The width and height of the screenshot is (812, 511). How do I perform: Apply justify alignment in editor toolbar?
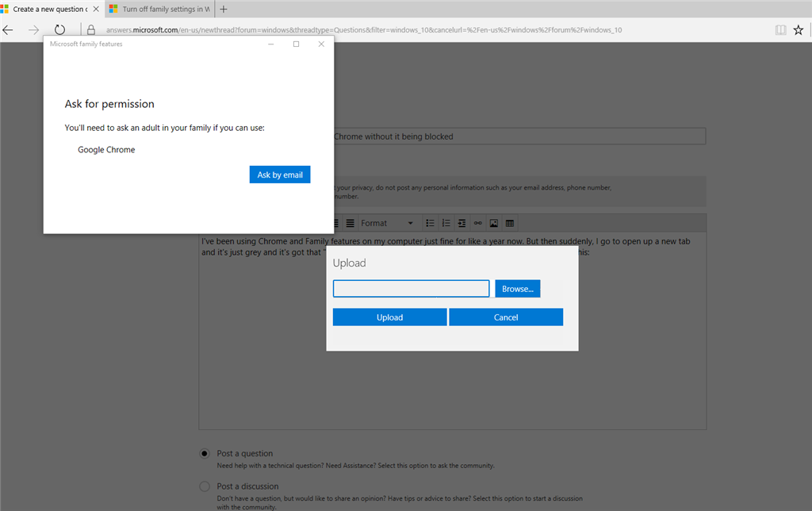[350, 224]
